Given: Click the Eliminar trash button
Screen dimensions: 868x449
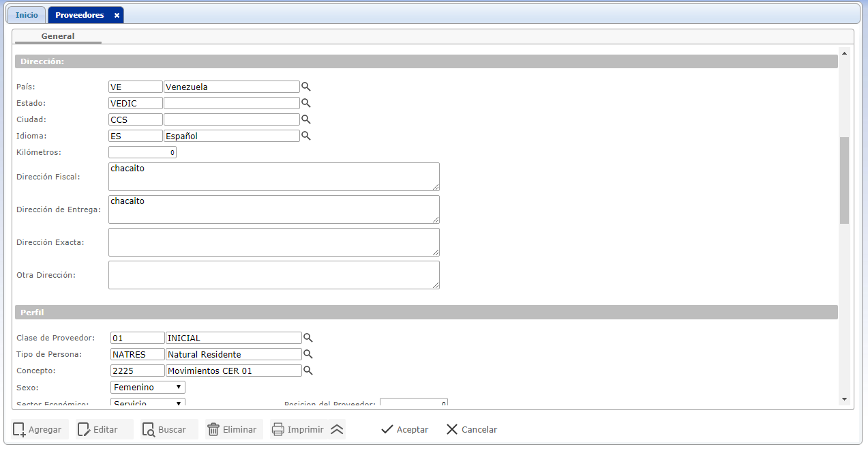Looking at the screenshot, I should click(233, 429).
